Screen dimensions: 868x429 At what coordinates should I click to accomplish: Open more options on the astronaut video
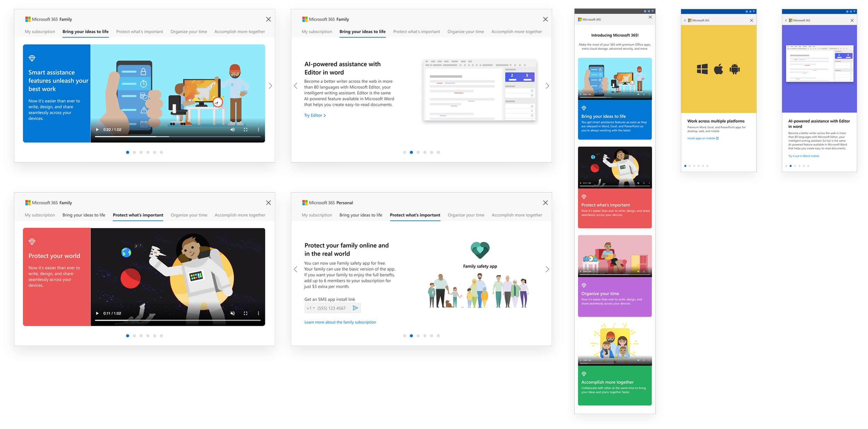(x=258, y=313)
